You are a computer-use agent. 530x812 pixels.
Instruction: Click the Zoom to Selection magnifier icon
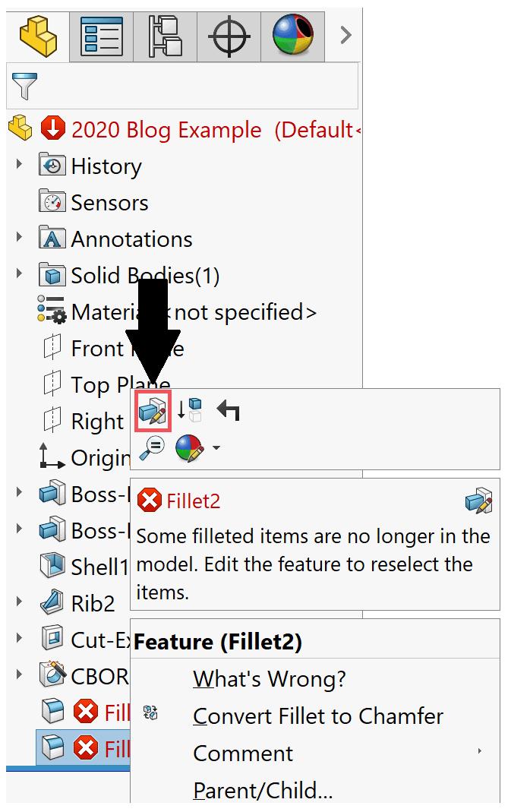(152, 448)
